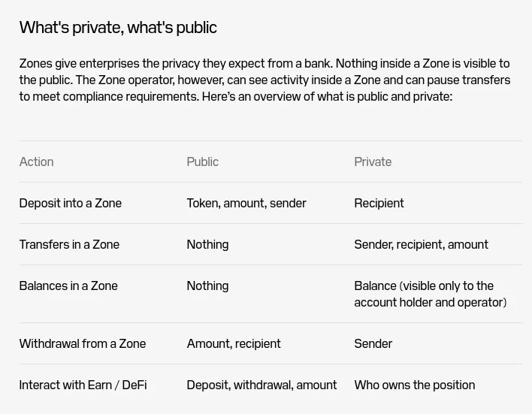Click the "Sender, recipient, amount" cell
The height and width of the screenshot is (414, 532).
click(x=421, y=245)
